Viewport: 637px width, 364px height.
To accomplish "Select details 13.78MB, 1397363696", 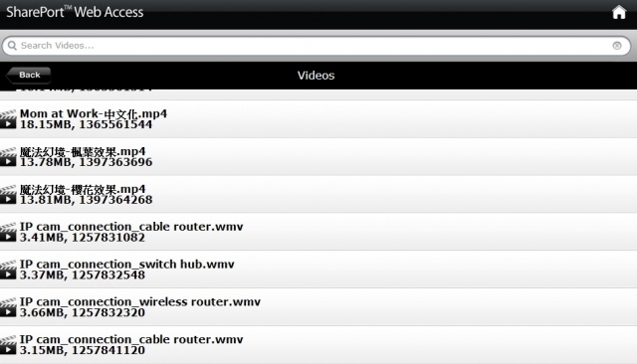I will (87, 162).
